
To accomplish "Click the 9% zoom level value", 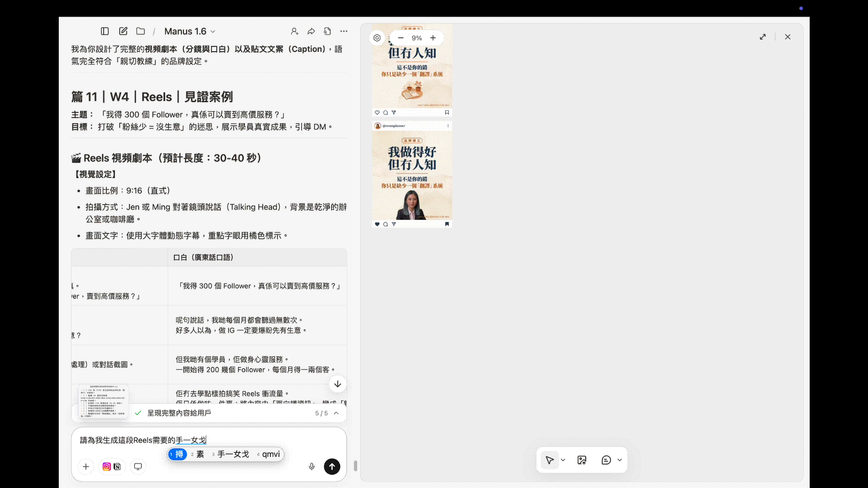I will (x=417, y=38).
